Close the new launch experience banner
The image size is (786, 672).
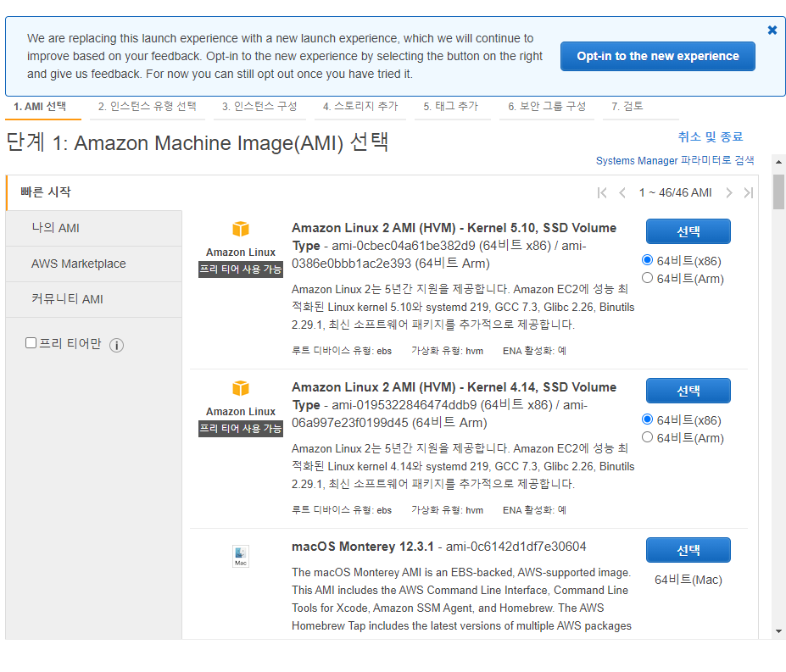[772, 30]
